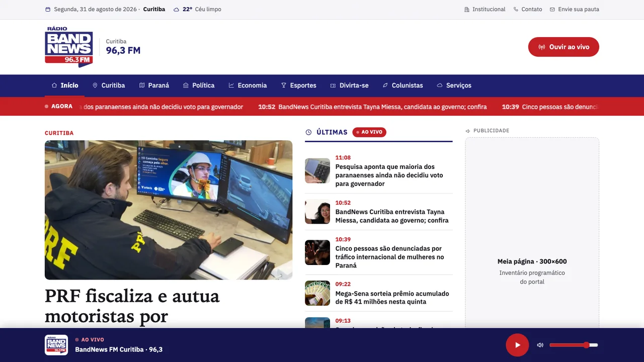Open the Contato link

click(x=528, y=10)
